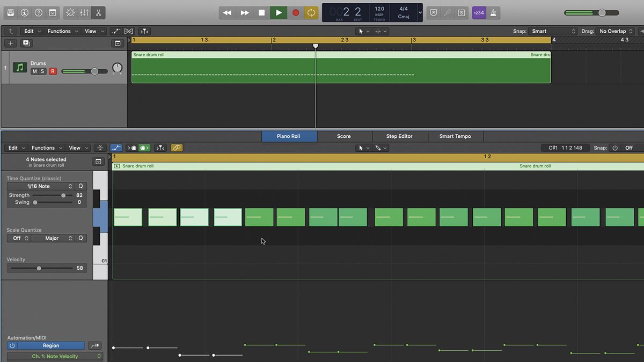Click the green Play button
This screenshot has width=644, height=362.
coord(279,12)
